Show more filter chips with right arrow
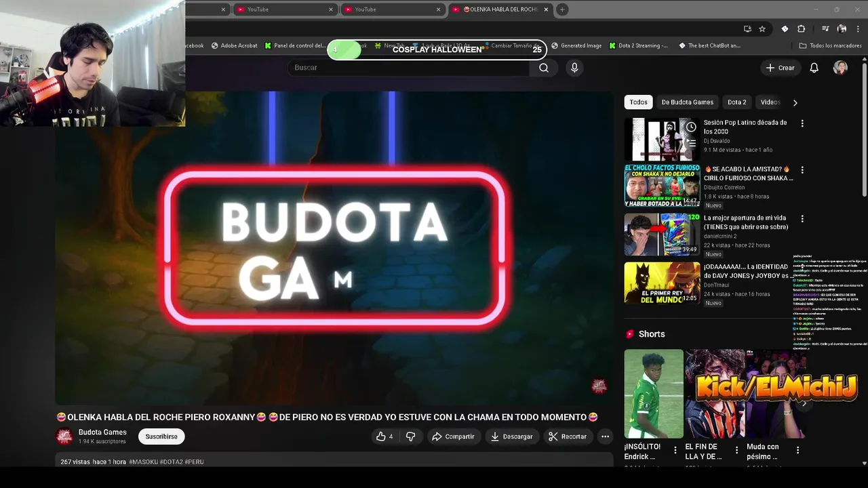 point(795,102)
